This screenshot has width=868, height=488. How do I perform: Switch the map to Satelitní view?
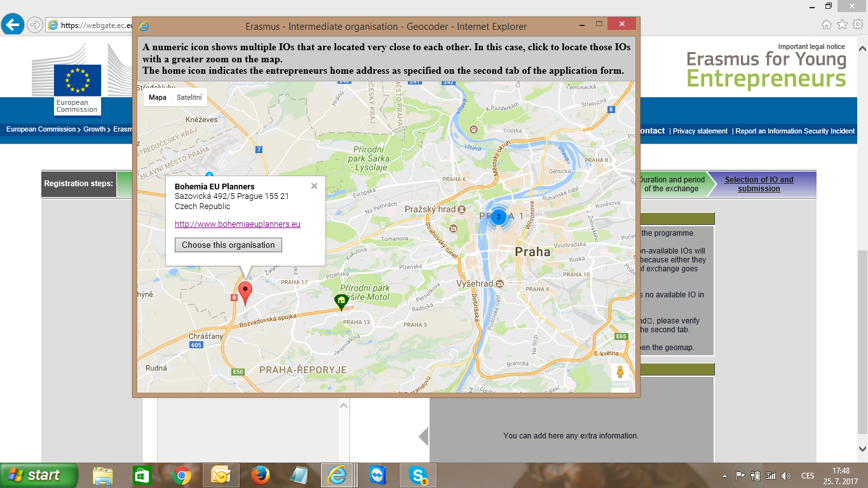189,97
